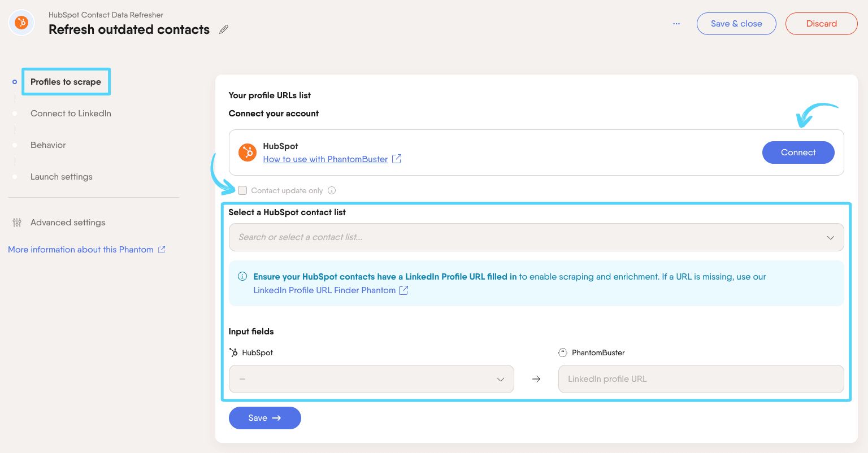Click the Discard button
This screenshot has width=868, height=453.
coord(822,24)
